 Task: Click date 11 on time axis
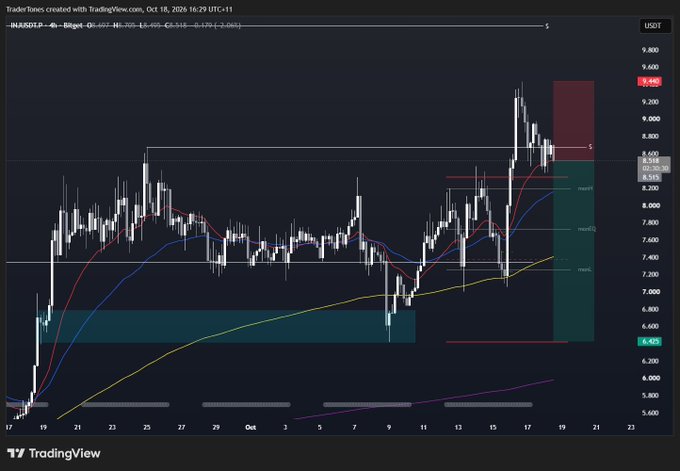tap(423, 427)
